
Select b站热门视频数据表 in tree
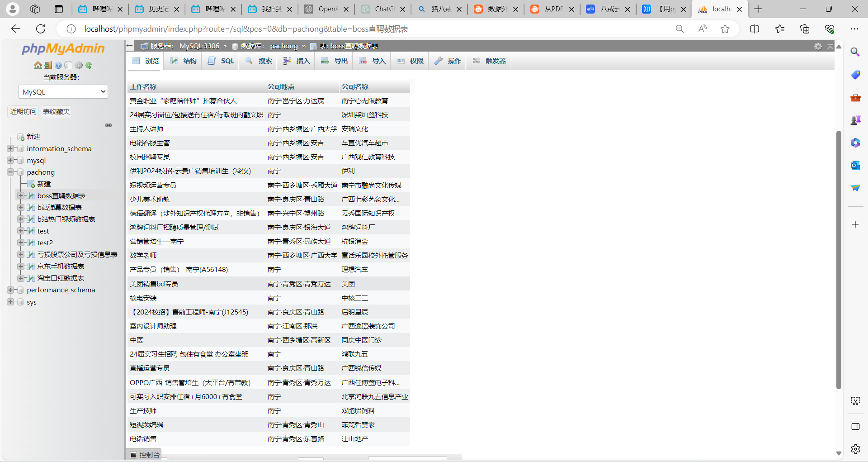(x=66, y=219)
